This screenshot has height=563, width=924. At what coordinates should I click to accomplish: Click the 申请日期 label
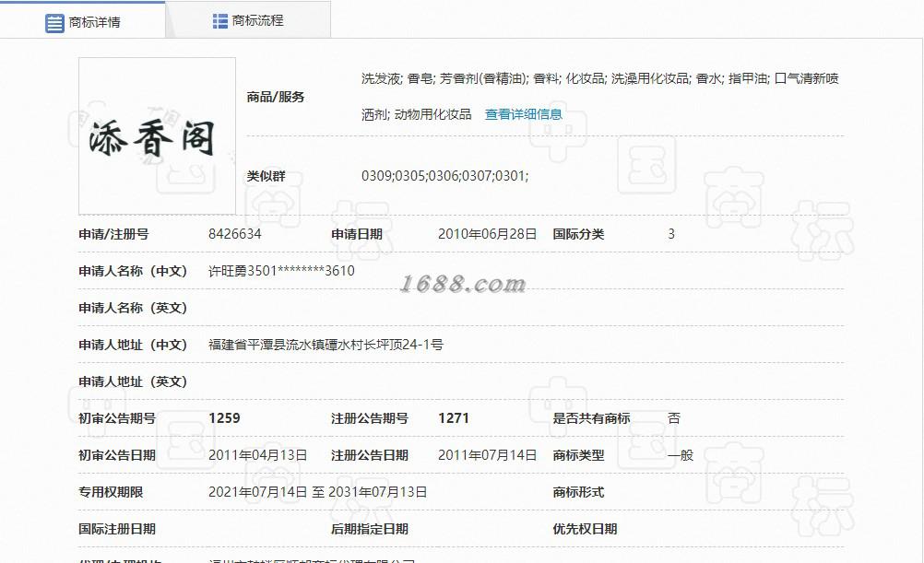[x=357, y=234]
